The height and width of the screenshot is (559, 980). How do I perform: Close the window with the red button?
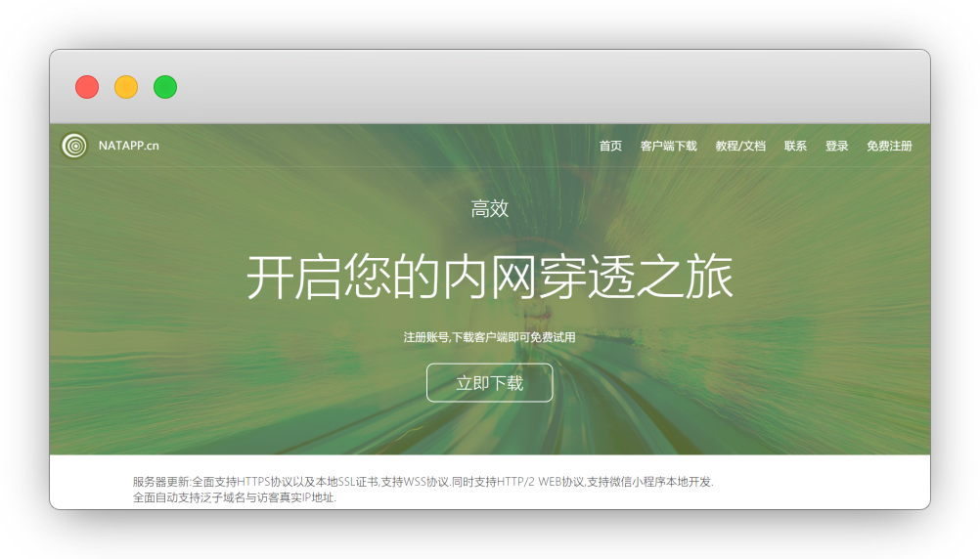(x=87, y=87)
